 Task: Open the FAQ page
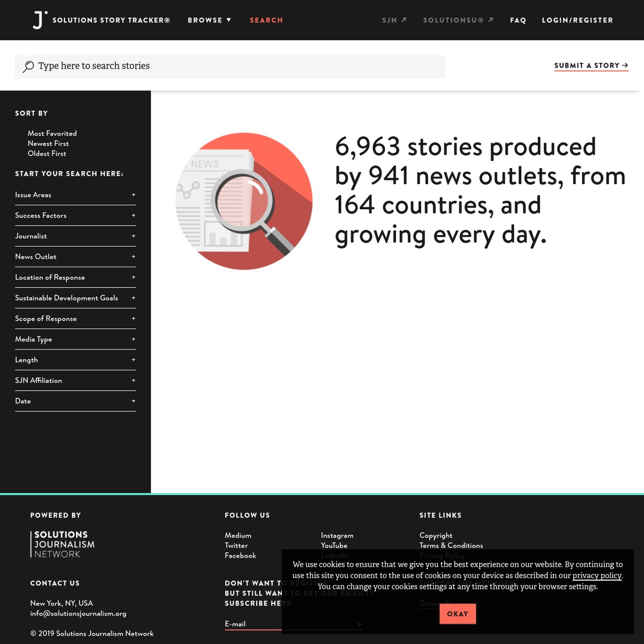click(x=518, y=20)
